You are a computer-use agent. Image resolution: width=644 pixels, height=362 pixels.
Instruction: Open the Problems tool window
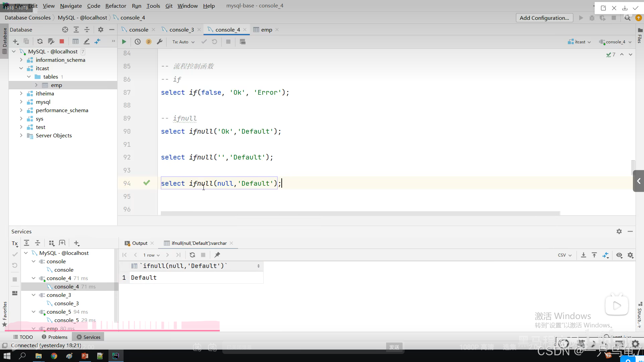coord(55,337)
